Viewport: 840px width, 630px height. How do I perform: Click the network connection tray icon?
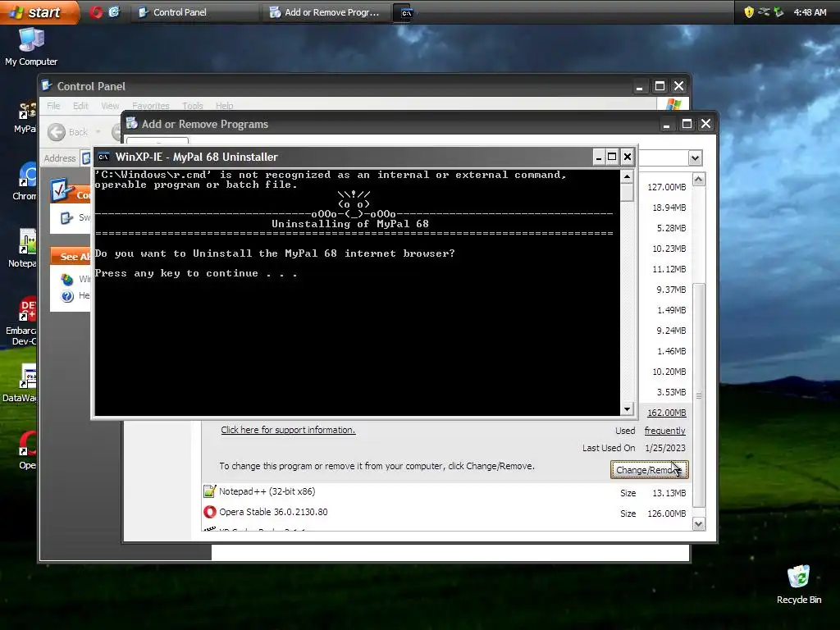pos(764,11)
